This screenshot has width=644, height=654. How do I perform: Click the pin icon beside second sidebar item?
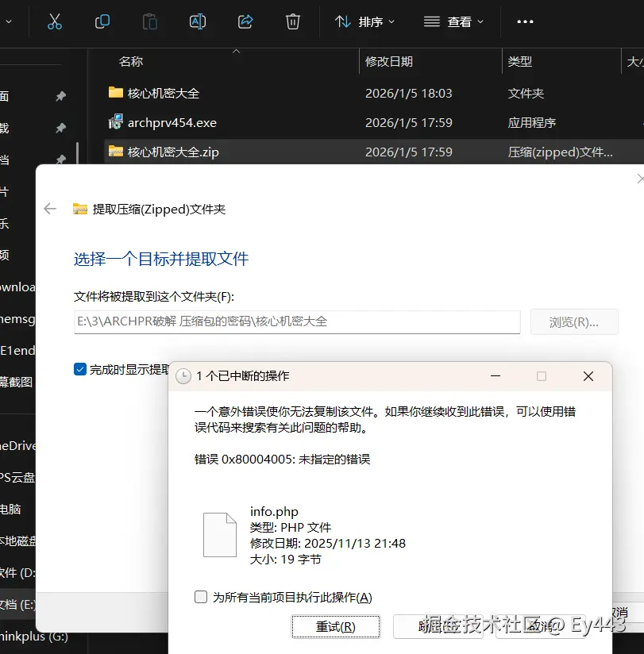pos(61,127)
